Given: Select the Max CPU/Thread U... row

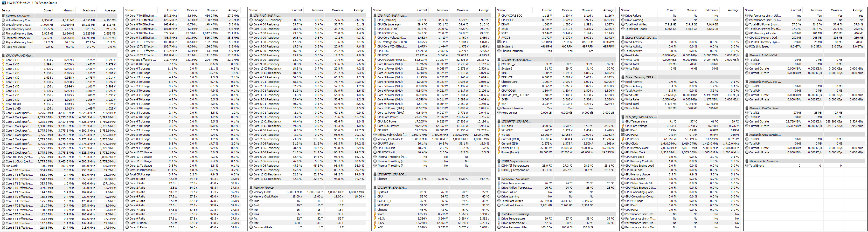Looking at the screenshot, I should [x=184, y=170].
